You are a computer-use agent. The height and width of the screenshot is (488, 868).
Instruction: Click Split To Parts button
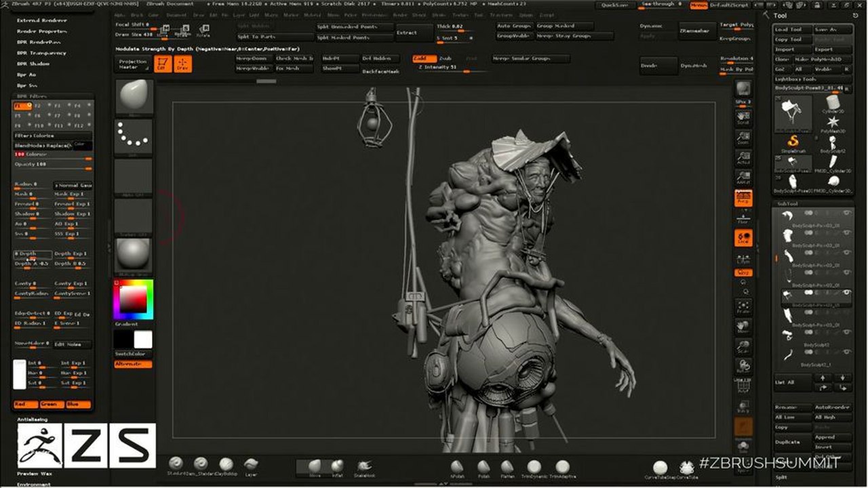pyautogui.click(x=275, y=37)
